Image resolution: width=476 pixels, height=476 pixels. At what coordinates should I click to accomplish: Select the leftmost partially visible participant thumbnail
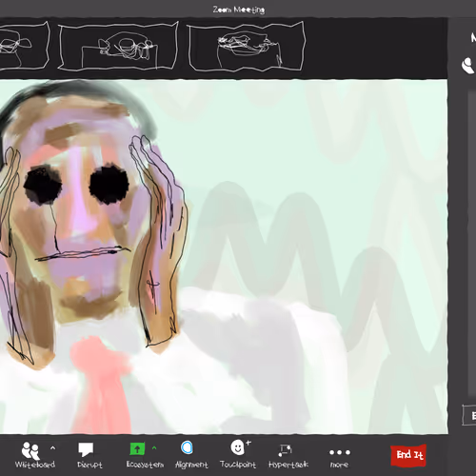coord(24,46)
